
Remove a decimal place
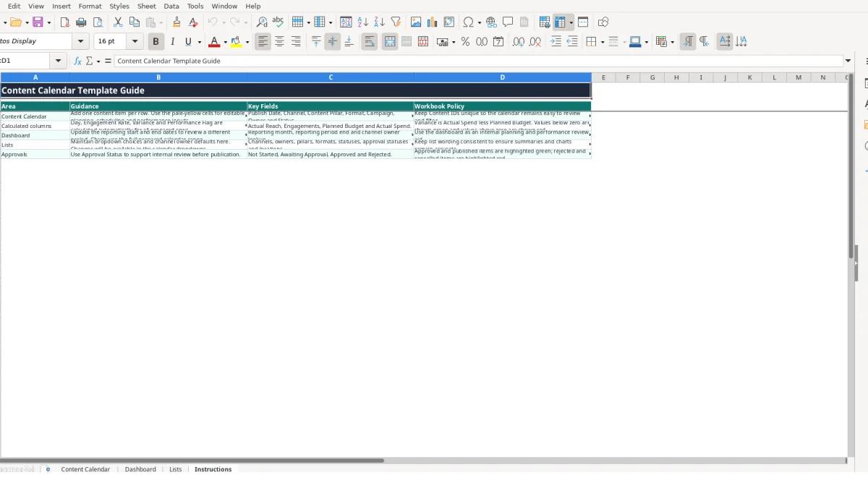(535, 42)
